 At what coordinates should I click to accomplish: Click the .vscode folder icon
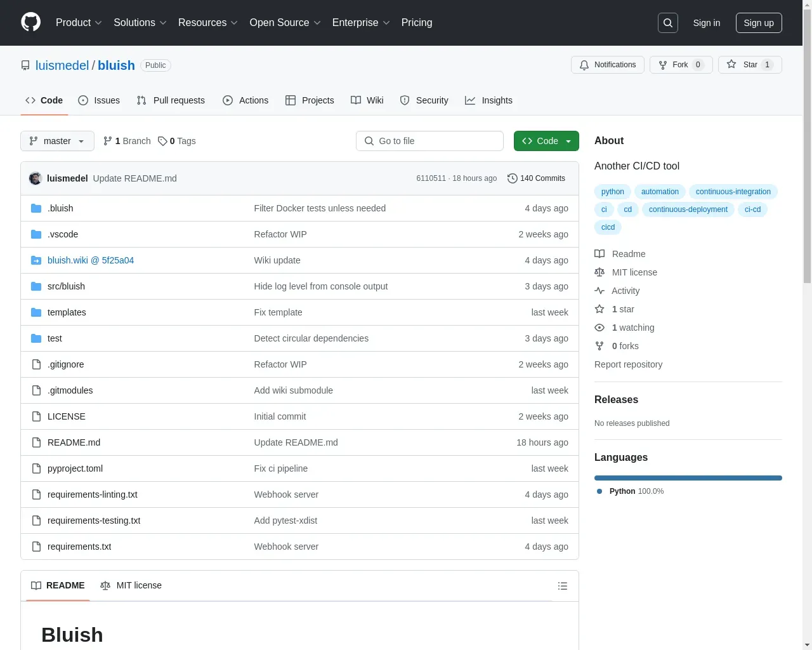[x=36, y=234]
